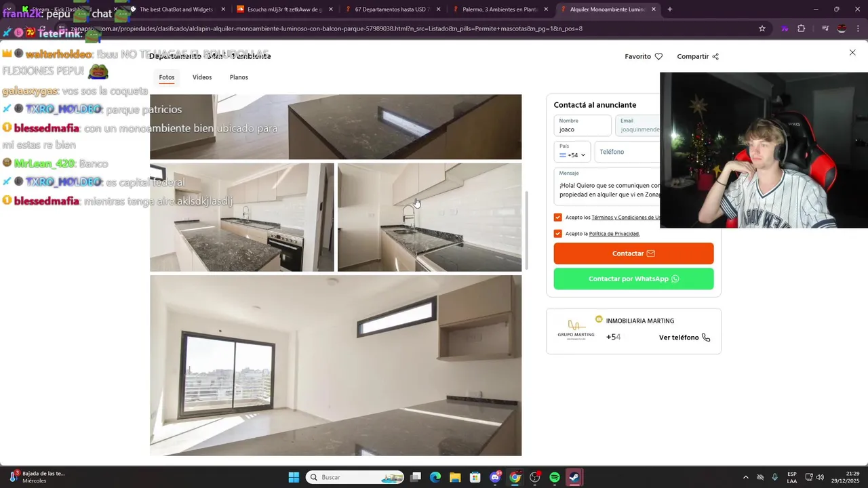Click the Grupo Marting agency logo

576,331
